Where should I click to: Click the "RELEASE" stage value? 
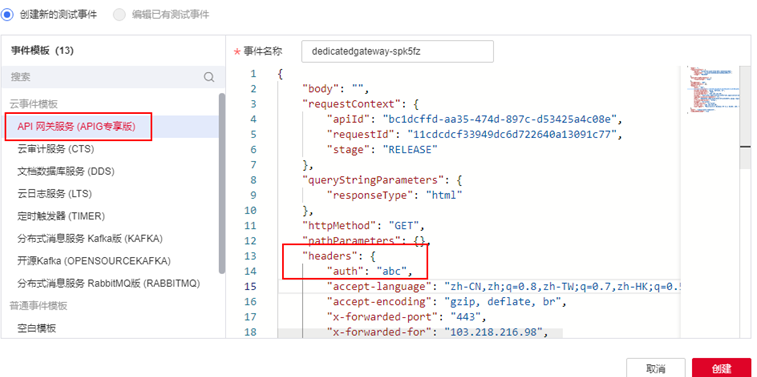410,150
